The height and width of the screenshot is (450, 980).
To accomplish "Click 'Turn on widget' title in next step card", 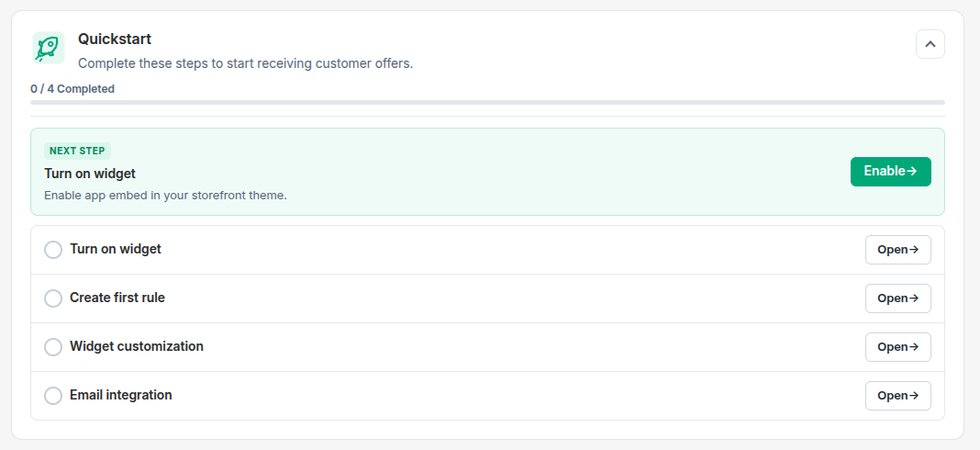I will (x=90, y=174).
